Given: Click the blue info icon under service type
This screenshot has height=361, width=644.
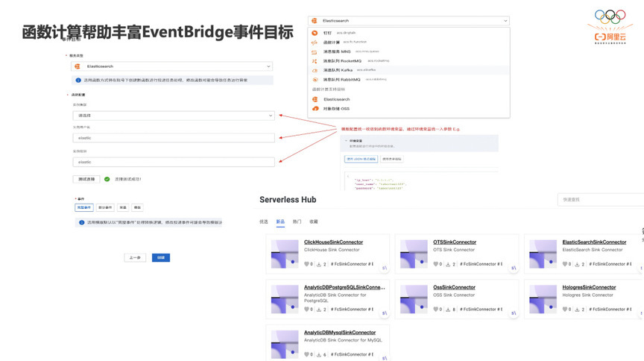Looking at the screenshot, I should pyautogui.click(x=78, y=80).
